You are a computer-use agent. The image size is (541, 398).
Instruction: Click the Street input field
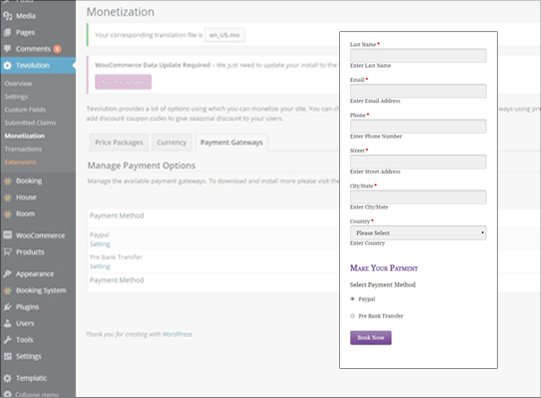(x=418, y=162)
